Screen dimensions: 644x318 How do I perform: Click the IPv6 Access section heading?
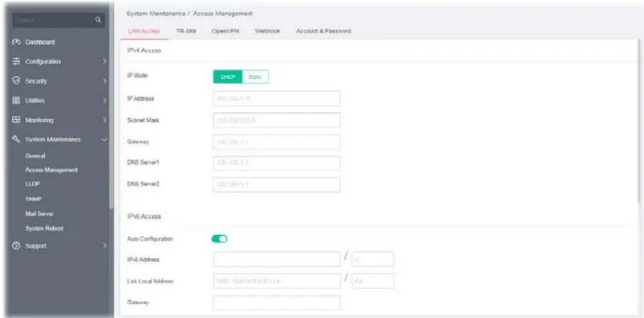pos(145,216)
